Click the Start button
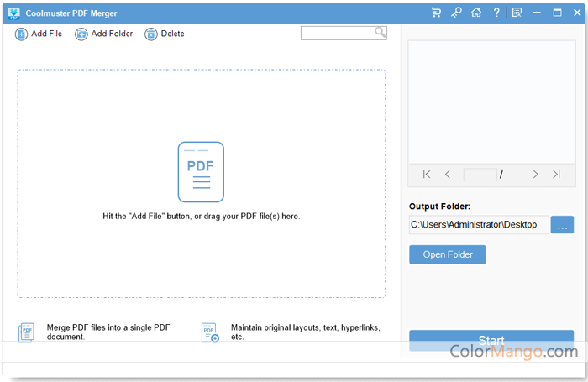The height and width of the screenshot is (382, 588). click(x=491, y=340)
